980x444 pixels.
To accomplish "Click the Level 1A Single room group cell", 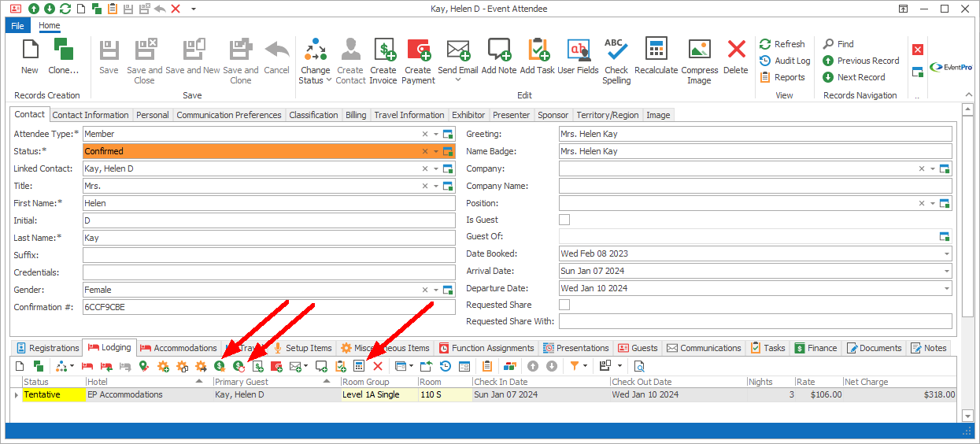I will pos(379,395).
